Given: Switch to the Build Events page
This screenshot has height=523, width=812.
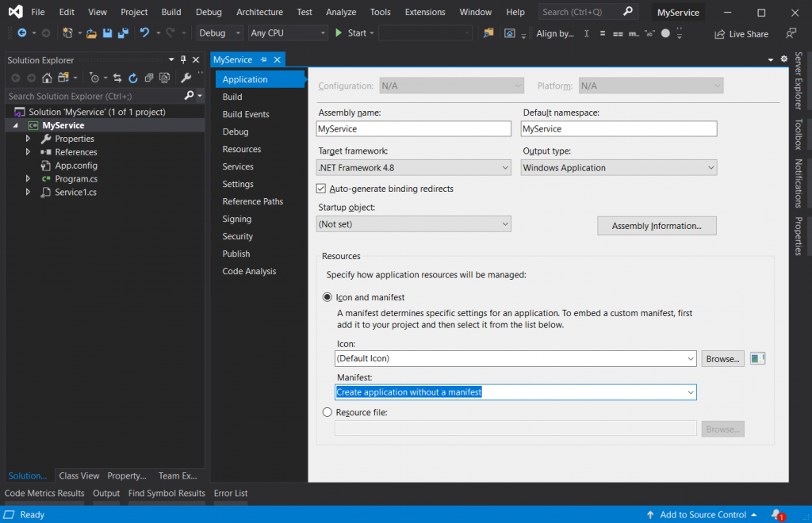Looking at the screenshot, I should click(246, 114).
